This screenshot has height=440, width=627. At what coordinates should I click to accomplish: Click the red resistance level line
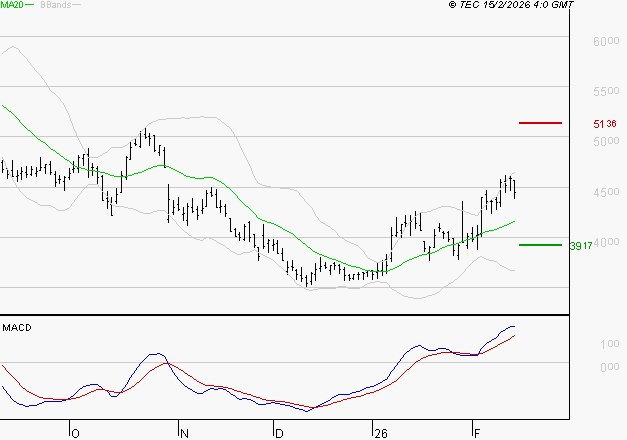coord(540,123)
